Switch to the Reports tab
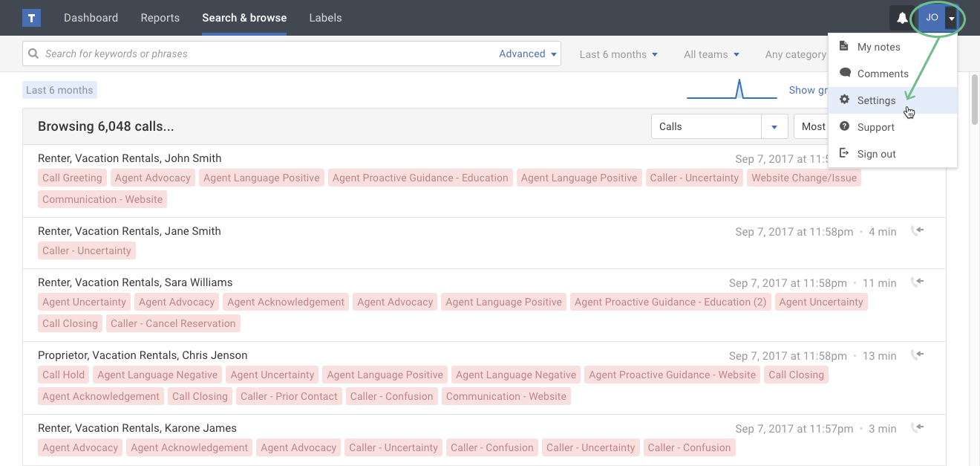Viewport: 980px width, 466px height. 160,17
